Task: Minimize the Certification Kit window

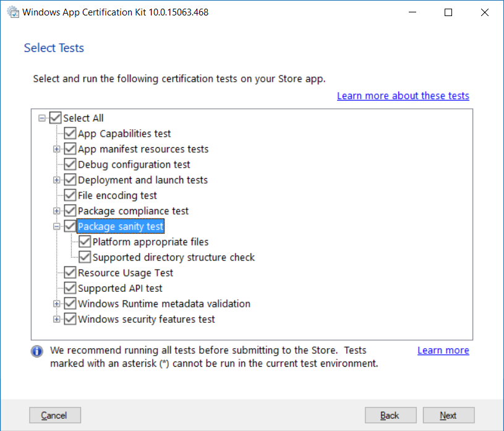Action: click(x=412, y=12)
